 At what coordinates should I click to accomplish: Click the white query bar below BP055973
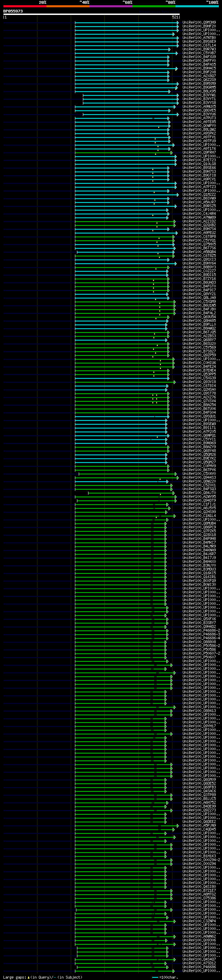coord(92,15)
